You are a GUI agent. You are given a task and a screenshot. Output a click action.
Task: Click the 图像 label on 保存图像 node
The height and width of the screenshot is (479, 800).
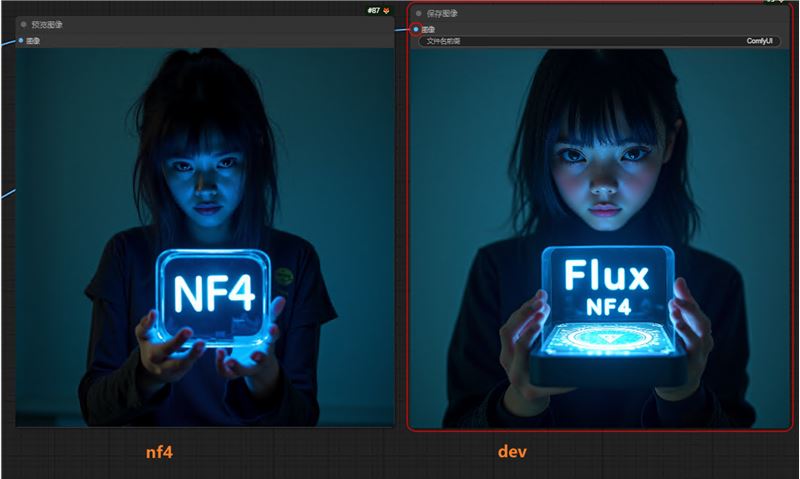tap(429, 30)
